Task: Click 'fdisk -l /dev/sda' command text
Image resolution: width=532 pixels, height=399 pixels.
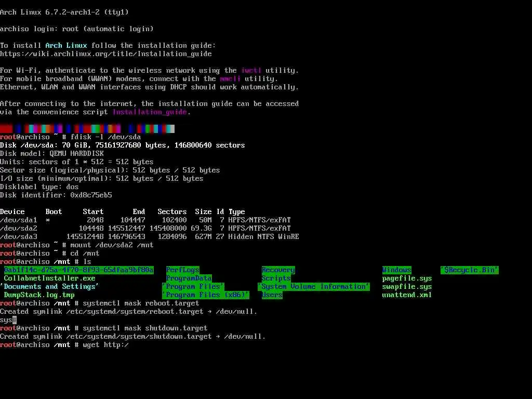Action: [105, 137]
